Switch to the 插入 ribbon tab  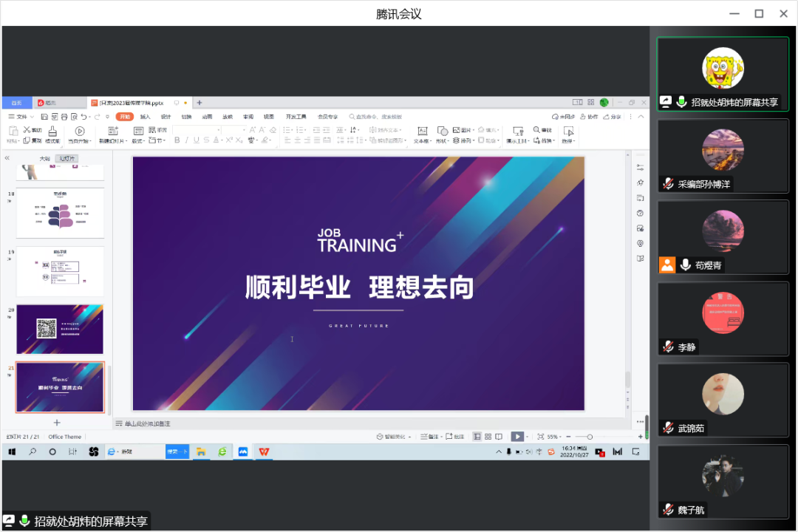[146, 116]
